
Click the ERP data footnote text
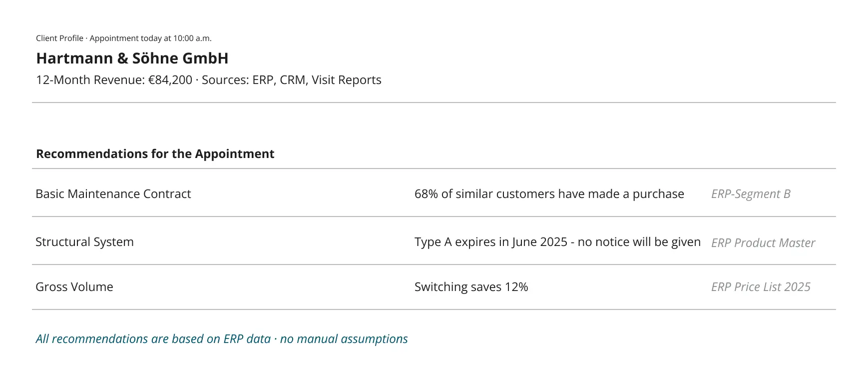pos(222,339)
